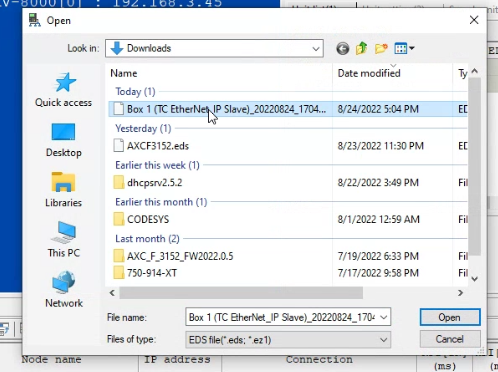Click the horizontal scrollbar right arrow

click(x=460, y=293)
